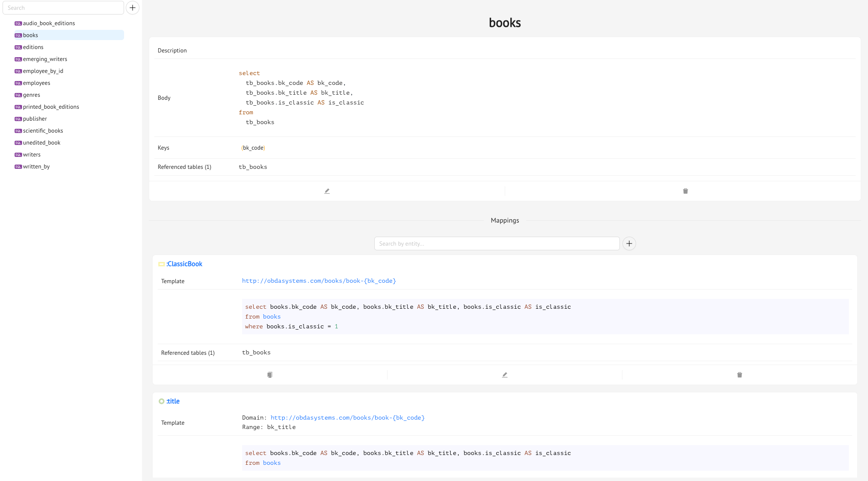
Task: Edit the :ClassicBook mapping
Action: [504, 374]
